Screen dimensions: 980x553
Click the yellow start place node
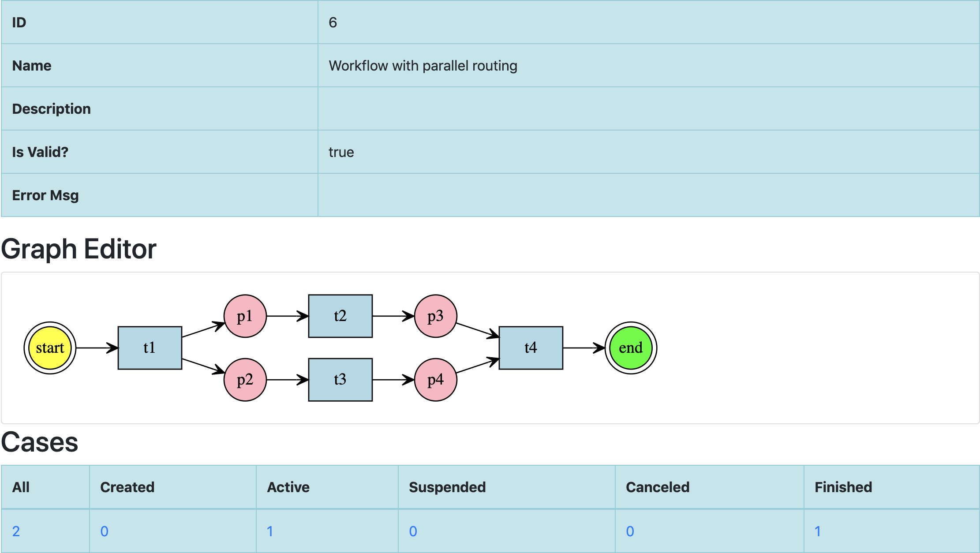(50, 348)
